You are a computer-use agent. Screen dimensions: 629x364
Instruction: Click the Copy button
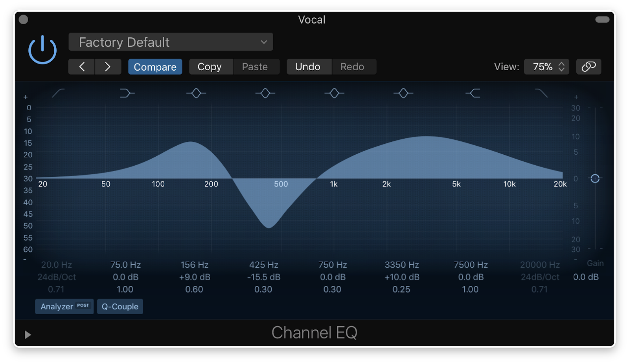coord(210,67)
